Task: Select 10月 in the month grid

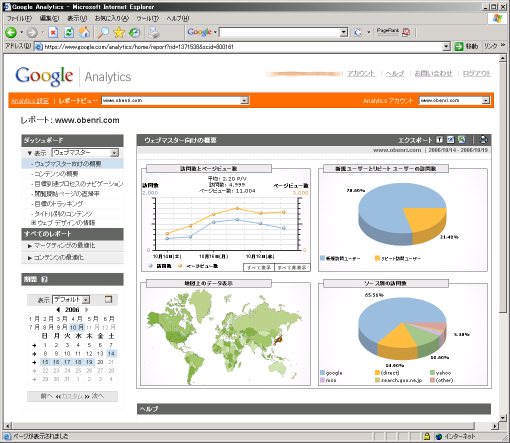Action: click(77, 327)
